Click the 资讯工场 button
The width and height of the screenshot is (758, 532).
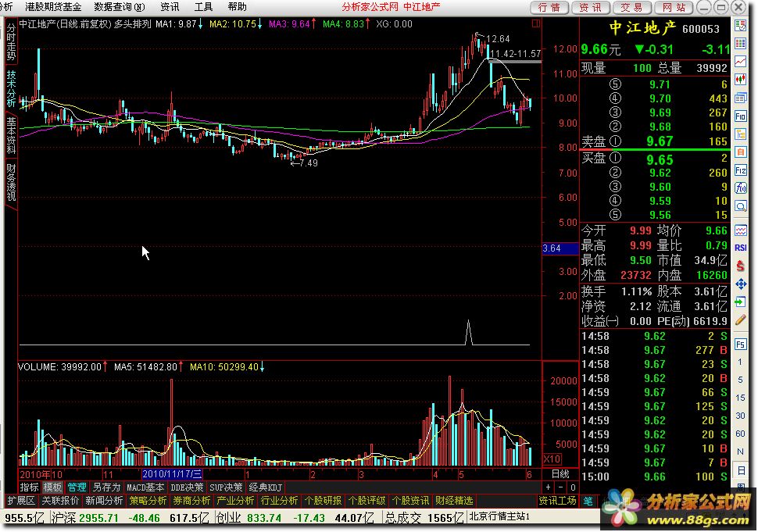(557, 501)
